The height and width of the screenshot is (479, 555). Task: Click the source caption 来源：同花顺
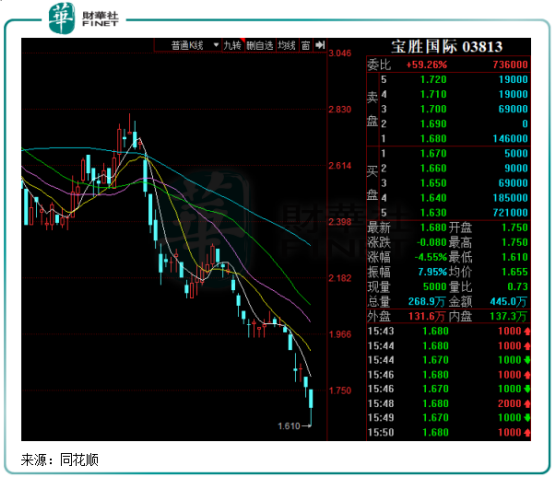point(60,460)
